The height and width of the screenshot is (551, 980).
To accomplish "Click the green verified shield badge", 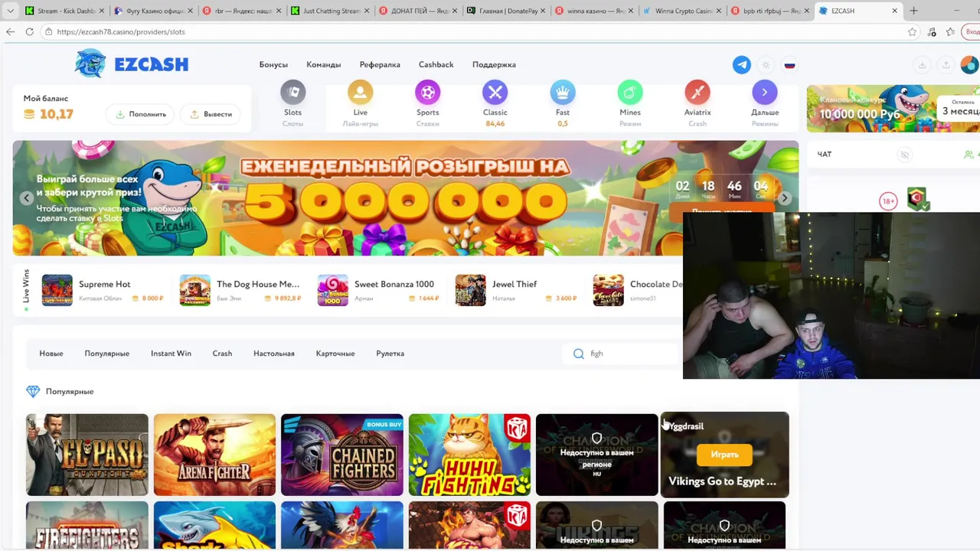I will pyautogui.click(x=918, y=199).
